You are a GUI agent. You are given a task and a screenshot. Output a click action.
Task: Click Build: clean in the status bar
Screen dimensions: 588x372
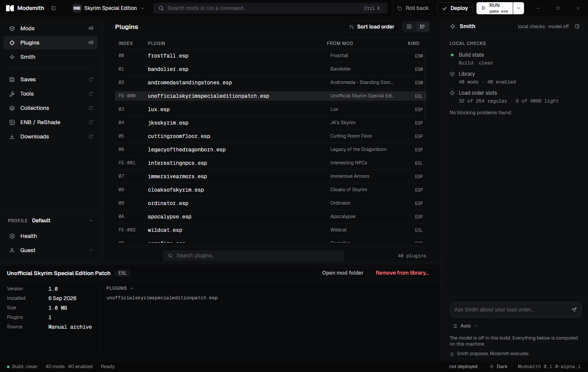pos(22,366)
